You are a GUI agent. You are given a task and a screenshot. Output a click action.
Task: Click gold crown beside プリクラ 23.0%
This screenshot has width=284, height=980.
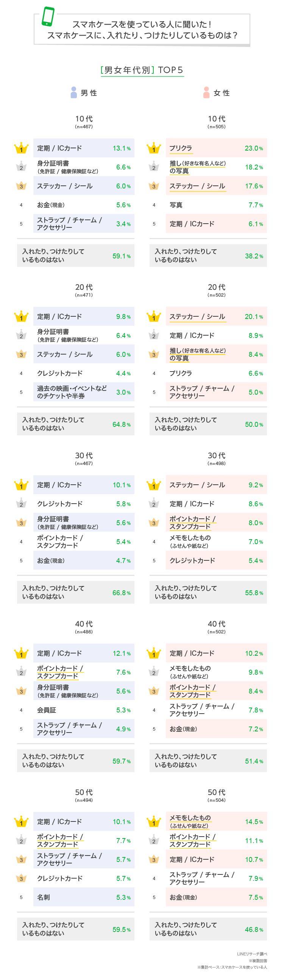coord(154,148)
